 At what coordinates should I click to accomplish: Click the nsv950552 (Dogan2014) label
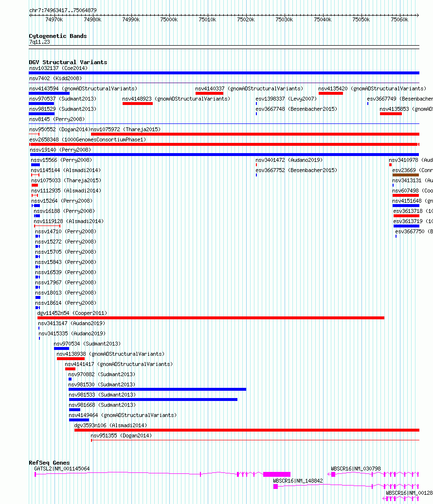(x=60, y=130)
